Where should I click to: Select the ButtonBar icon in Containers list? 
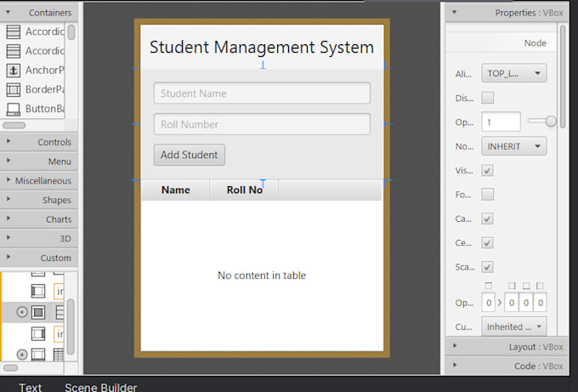coord(14,109)
